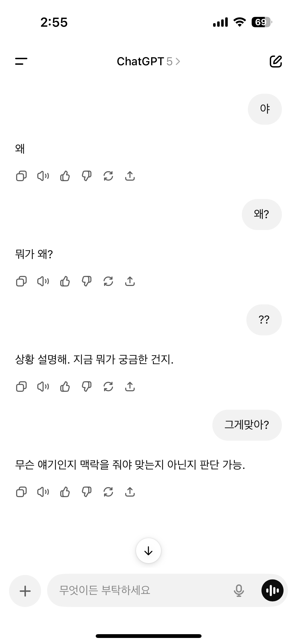Share the '무슨 얘기인지 맥락을' response
Screen dimensions: 297x644
[130, 492]
